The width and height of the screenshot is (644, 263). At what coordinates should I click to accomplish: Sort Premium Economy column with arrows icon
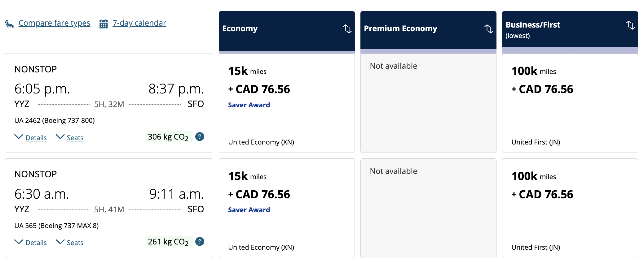[x=489, y=29]
